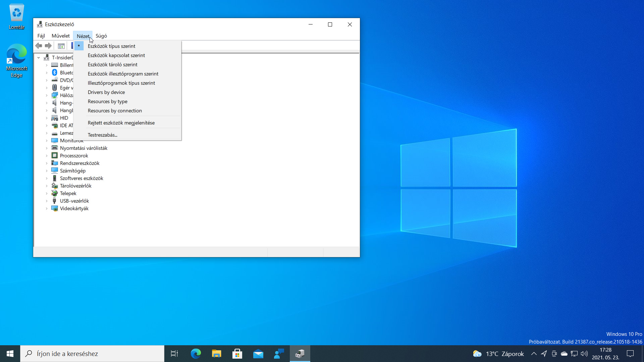Click the taskbar search input field
Image resolution: width=644 pixels, height=362 pixels.
pyautogui.click(x=92, y=354)
